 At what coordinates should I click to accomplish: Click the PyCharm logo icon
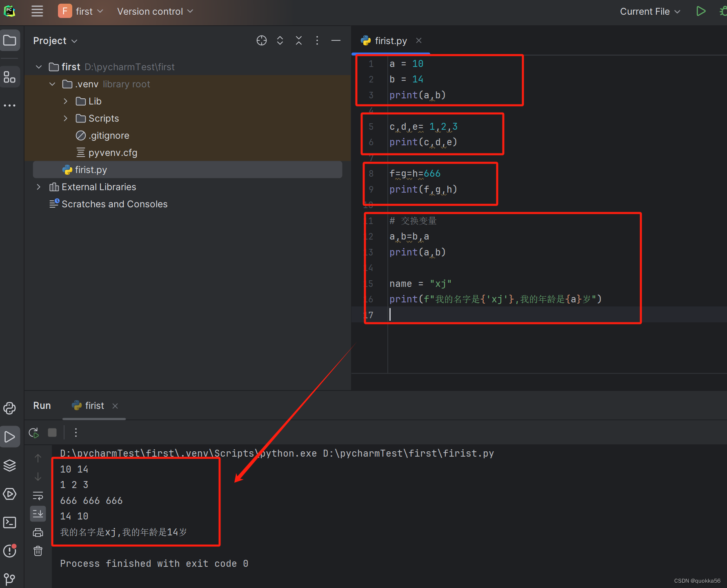pyautogui.click(x=9, y=11)
